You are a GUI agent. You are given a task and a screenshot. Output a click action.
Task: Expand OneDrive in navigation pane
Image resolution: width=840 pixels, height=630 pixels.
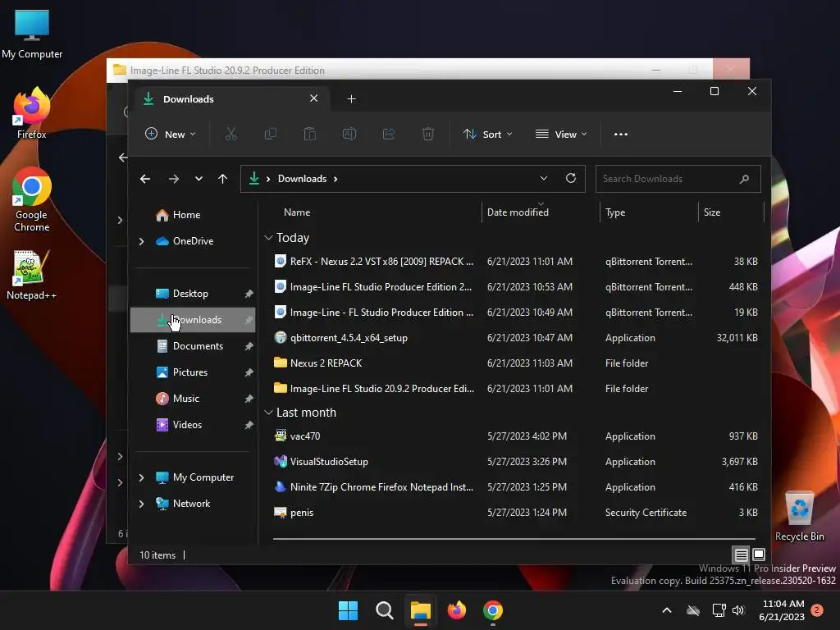coord(141,242)
